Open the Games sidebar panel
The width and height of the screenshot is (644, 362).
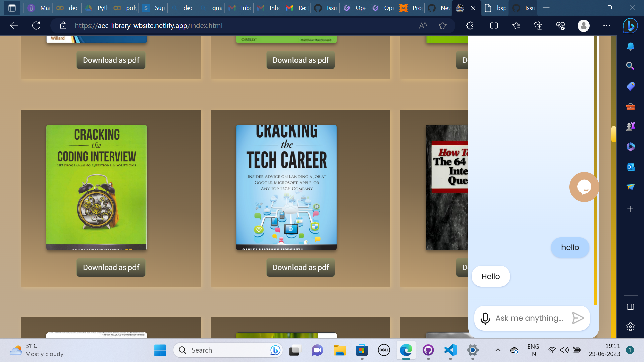[630, 126]
